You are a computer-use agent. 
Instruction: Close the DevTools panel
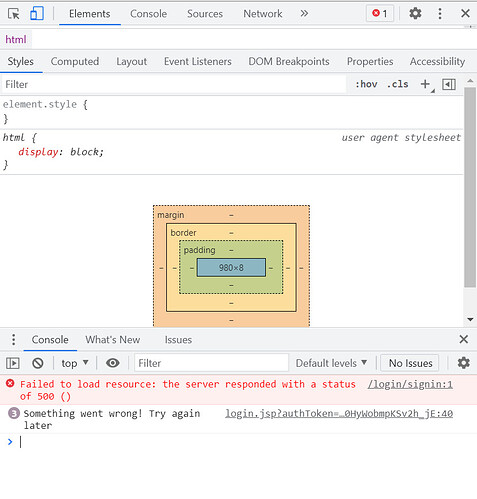coord(465,14)
